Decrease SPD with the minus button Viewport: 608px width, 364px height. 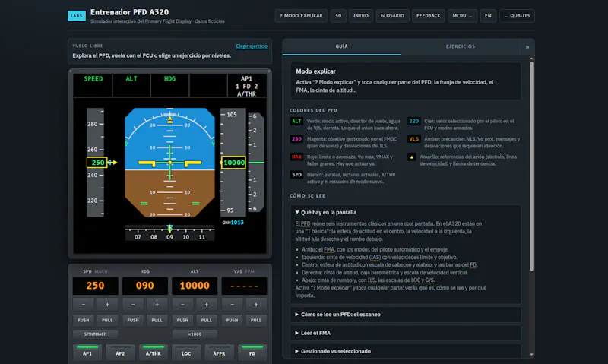(x=84, y=305)
